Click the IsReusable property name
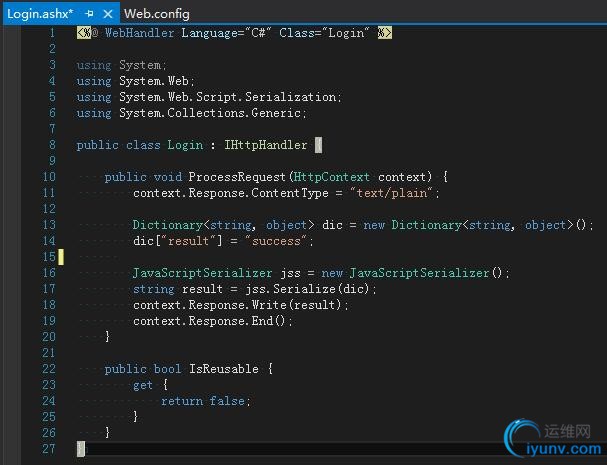The width and height of the screenshot is (607, 465). (x=224, y=369)
